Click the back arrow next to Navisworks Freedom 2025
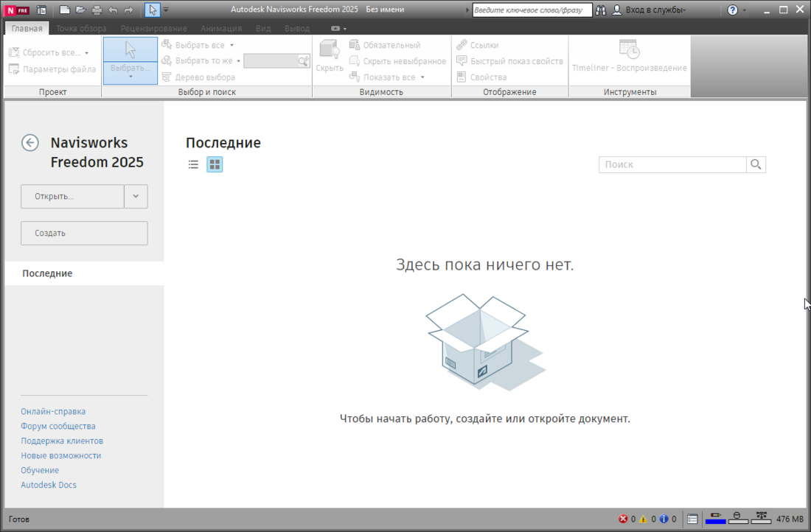The height and width of the screenshot is (532, 811). click(30, 143)
